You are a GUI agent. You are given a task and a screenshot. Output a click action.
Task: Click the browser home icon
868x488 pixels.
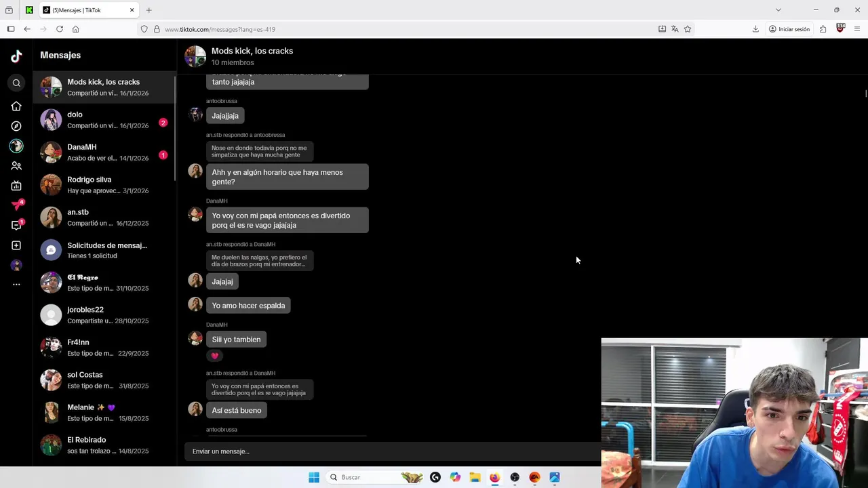76,29
